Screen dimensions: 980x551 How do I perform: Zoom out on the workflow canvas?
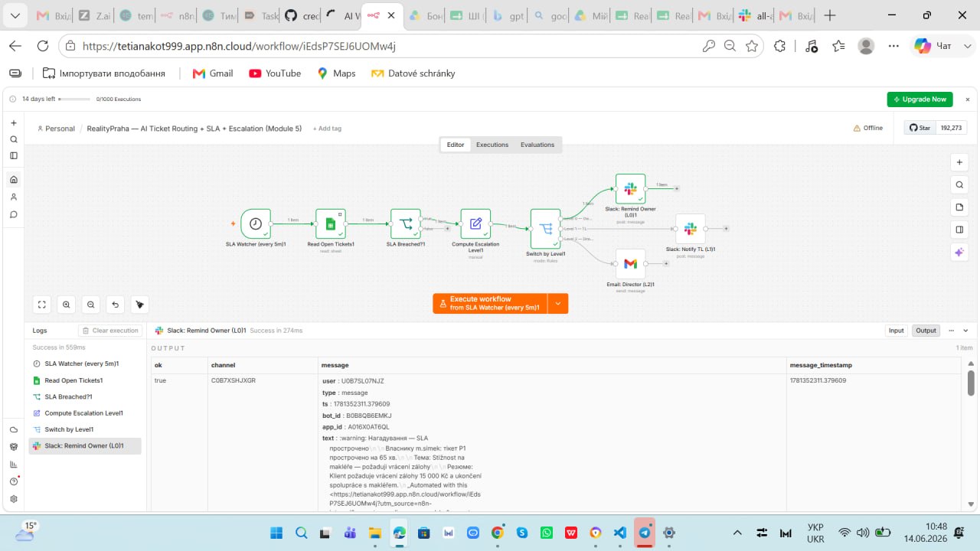coord(91,305)
